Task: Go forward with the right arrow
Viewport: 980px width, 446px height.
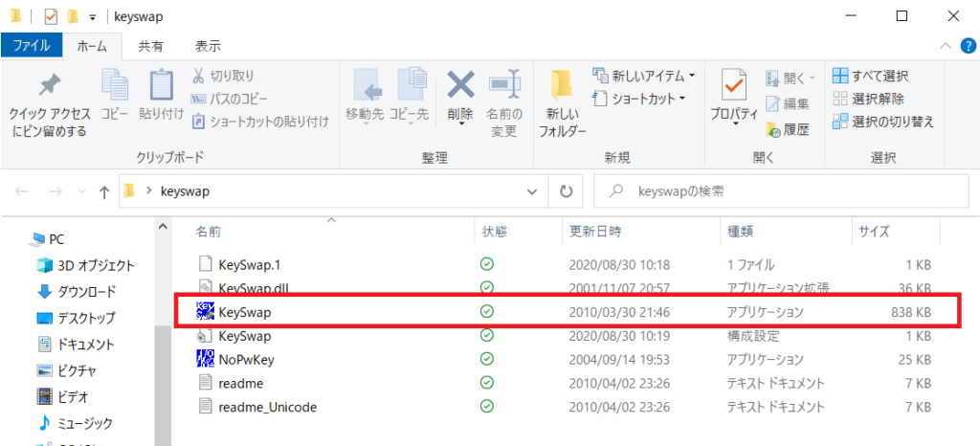Action: [x=56, y=191]
